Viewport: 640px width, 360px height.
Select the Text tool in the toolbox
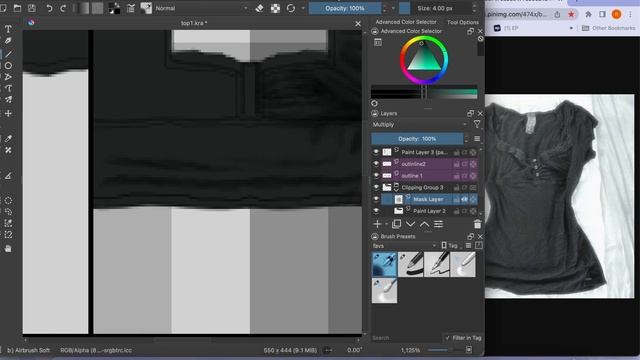(x=8, y=29)
